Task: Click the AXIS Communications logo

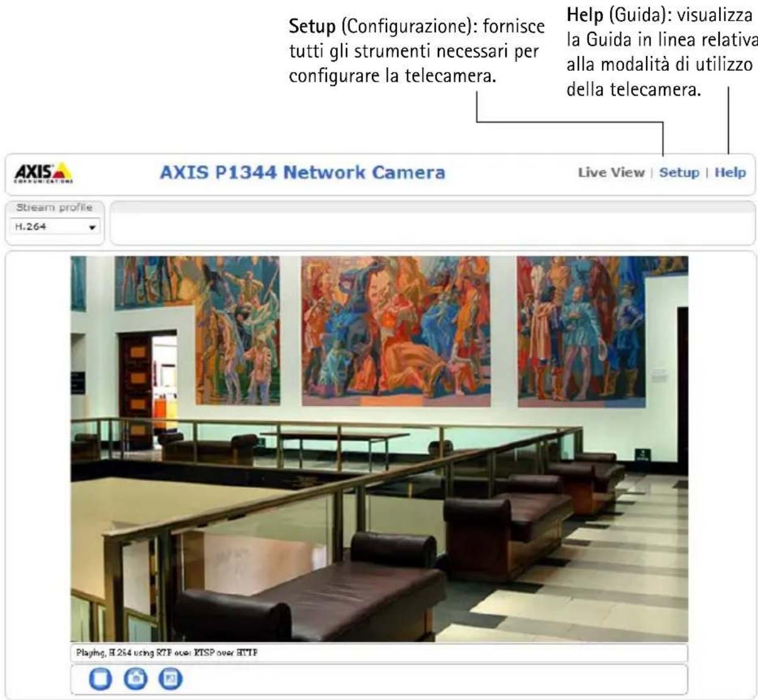Action: point(43,173)
